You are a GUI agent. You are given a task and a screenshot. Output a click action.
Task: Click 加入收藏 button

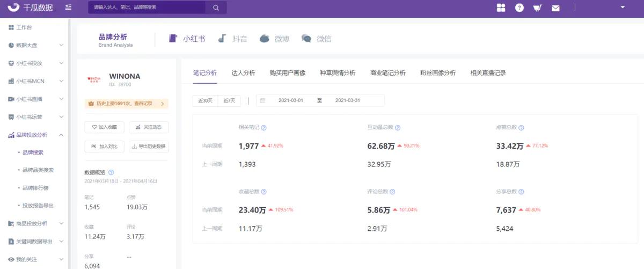(104, 127)
